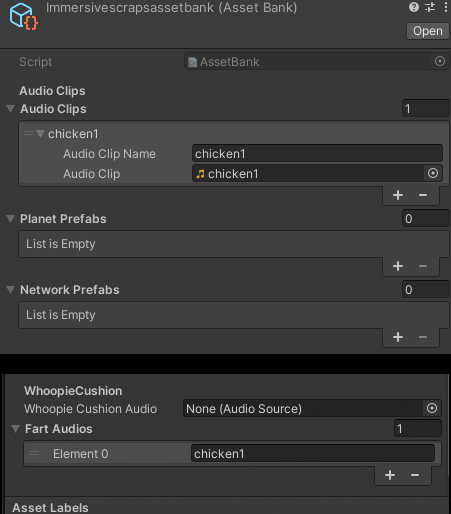451x514 pixels.
Task: Add element to Network Prefabs list
Action: [398, 337]
